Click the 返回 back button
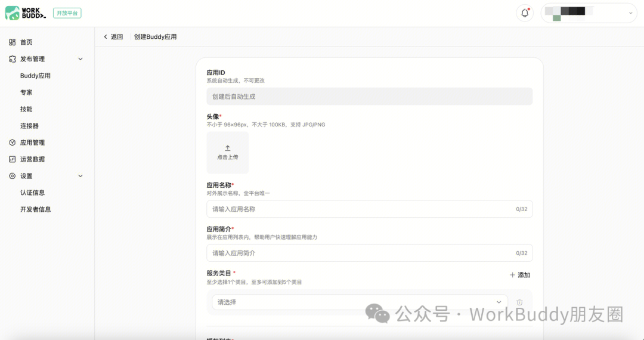This screenshot has width=644, height=340. click(x=113, y=36)
